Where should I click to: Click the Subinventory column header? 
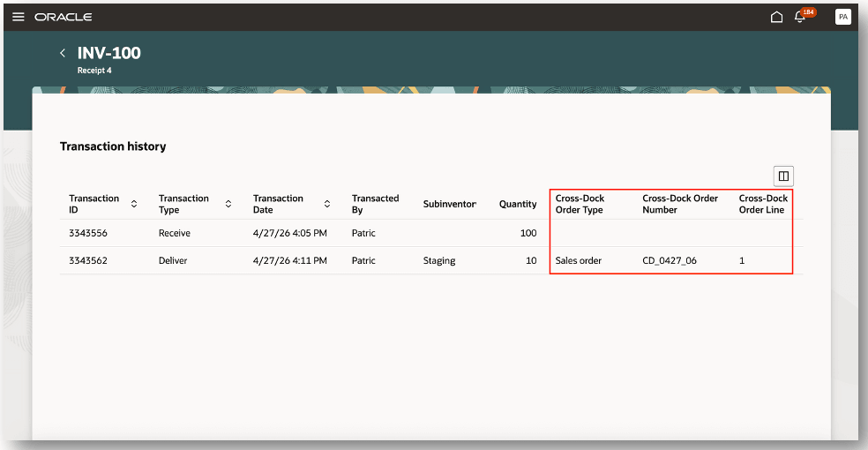(x=450, y=204)
